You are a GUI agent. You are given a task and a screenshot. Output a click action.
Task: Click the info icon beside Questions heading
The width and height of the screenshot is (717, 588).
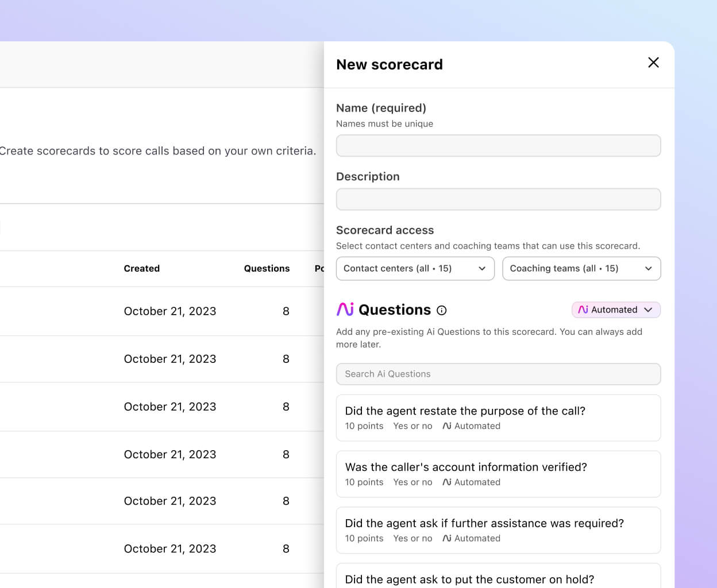point(441,310)
